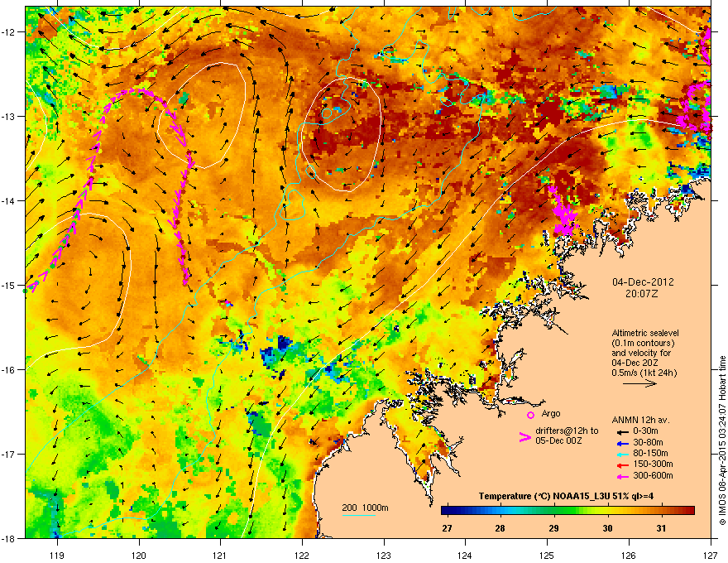Click latitude axis label -15
The image size is (728, 563).
(8, 285)
